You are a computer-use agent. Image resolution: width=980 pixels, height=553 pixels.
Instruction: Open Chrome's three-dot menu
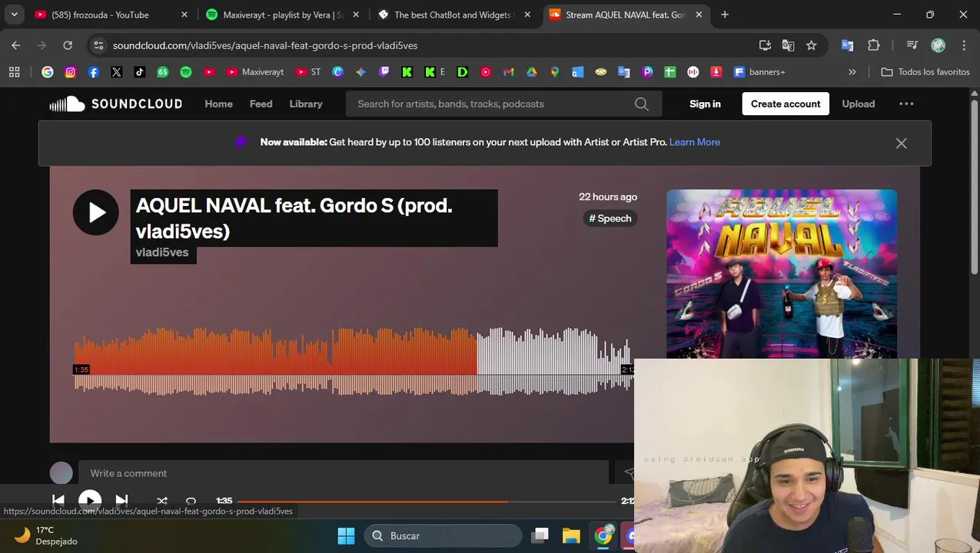[x=964, y=45]
